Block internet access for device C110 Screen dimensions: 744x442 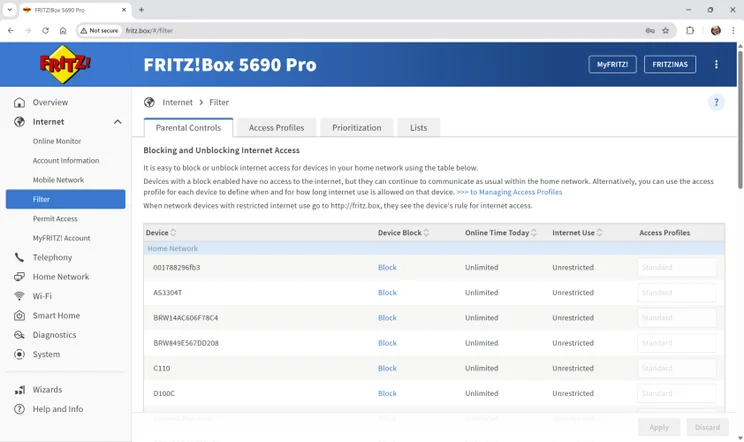pos(387,368)
